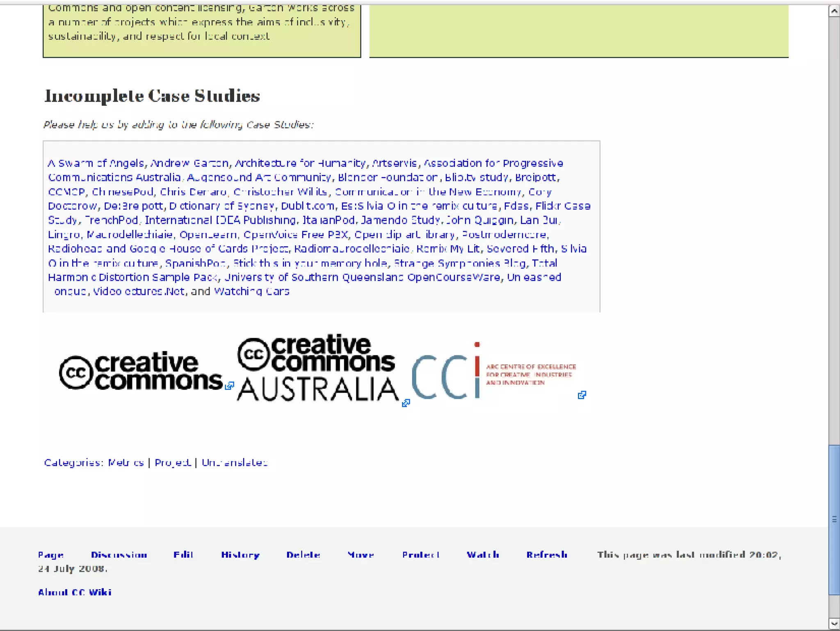Click the scrollbar down arrow
The image size is (840, 631).
click(x=834, y=624)
